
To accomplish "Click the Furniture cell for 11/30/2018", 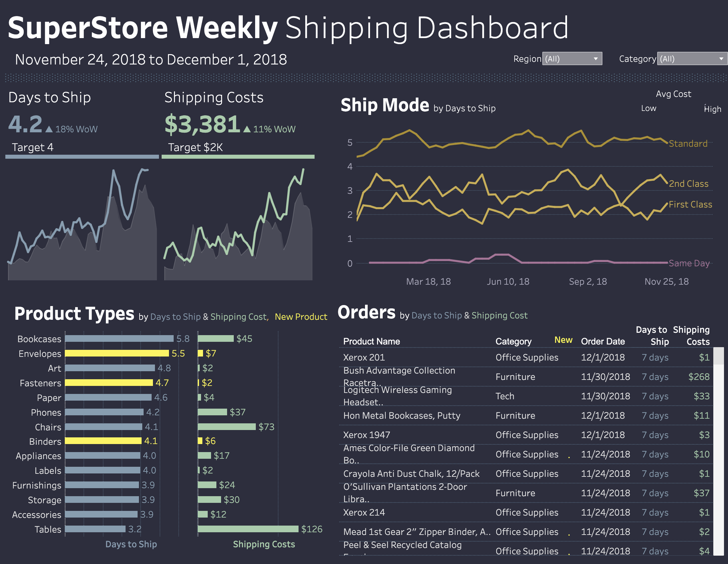I will [515, 377].
